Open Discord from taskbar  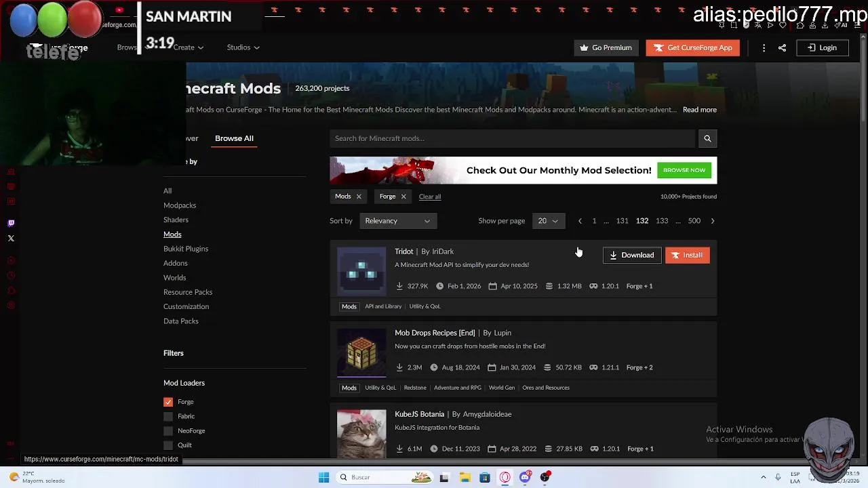point(525,477)
